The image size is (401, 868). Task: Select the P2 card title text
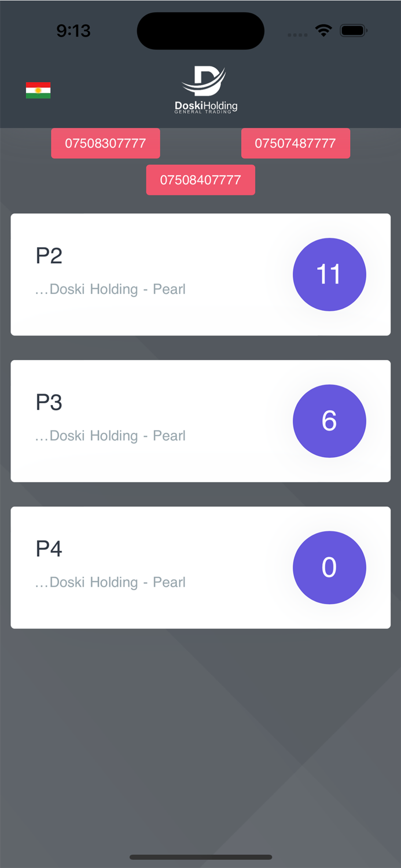pos(49,255)
